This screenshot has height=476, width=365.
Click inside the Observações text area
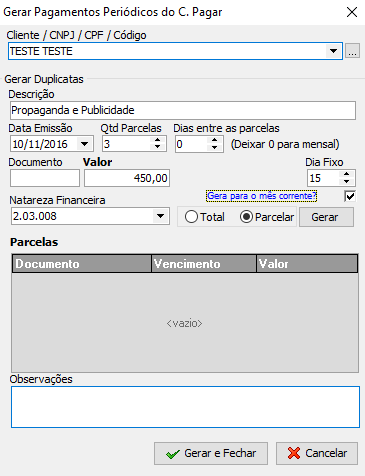tap(185, 407)
